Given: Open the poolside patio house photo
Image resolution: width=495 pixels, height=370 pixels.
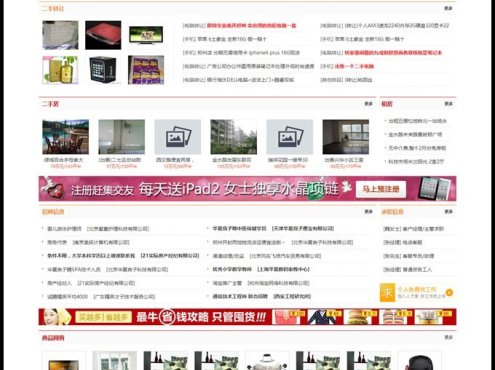Looking at the screenshot, I should click(65, 137).
